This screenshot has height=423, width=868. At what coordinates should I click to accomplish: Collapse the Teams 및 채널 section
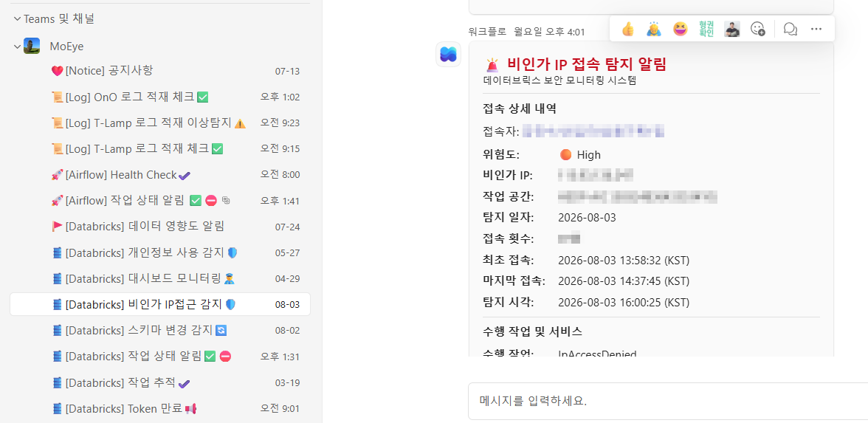16,19
